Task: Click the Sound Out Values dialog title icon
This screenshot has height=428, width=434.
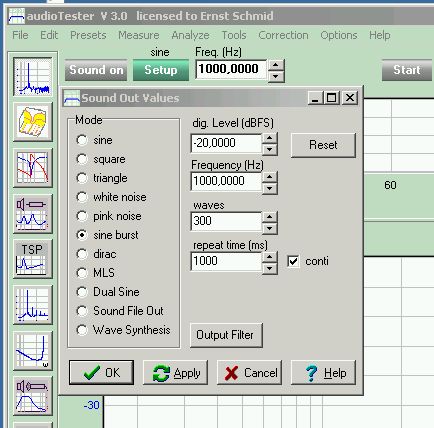Action: (72, 98)
